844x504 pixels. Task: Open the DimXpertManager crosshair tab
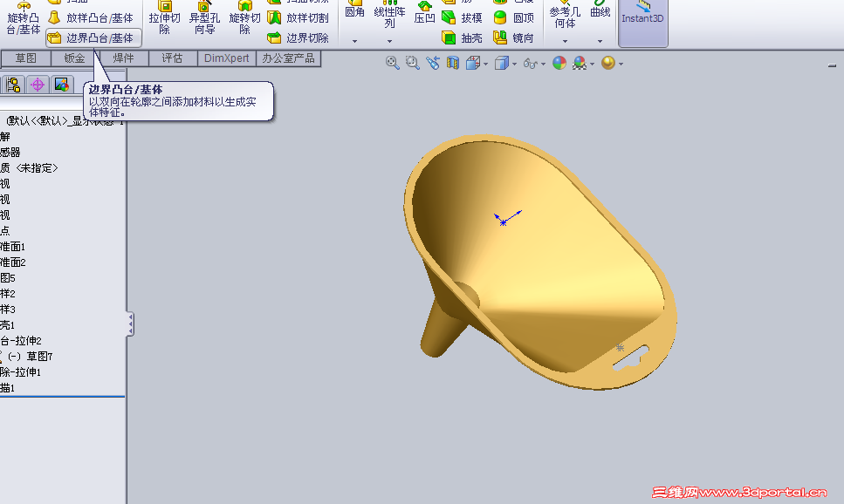point(38,85)
